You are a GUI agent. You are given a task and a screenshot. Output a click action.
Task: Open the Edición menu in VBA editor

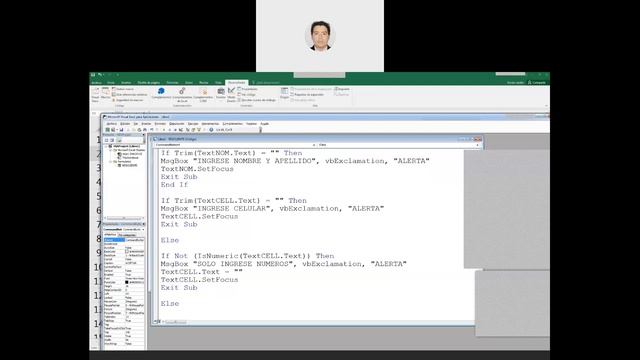click(x=125, y=124)
